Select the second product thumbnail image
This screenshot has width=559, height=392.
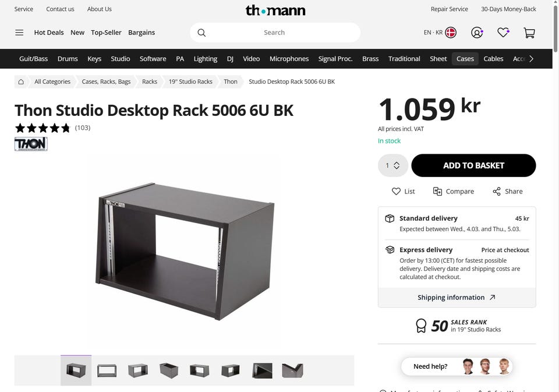107,370
